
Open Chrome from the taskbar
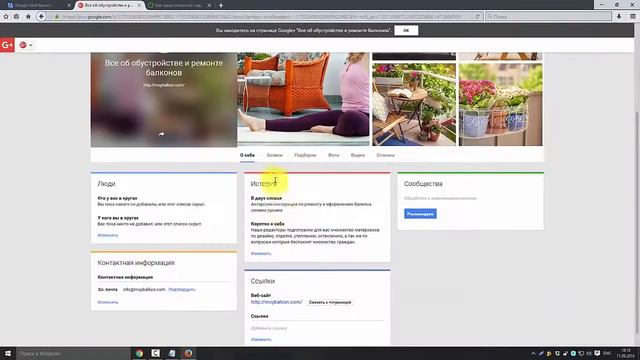(139, 353)
